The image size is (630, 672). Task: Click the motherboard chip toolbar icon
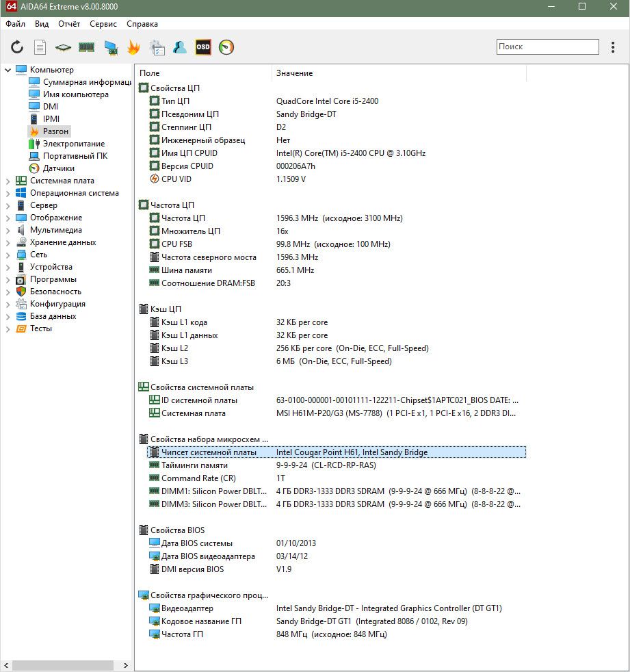pos(63,47)
